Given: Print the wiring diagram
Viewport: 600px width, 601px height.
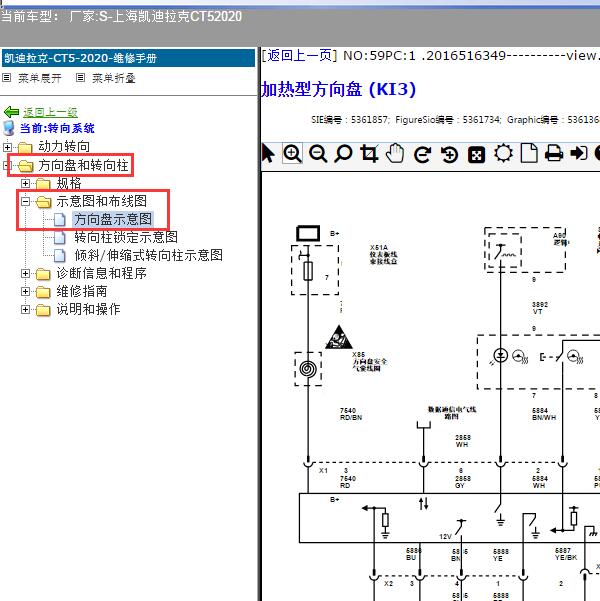Looking at the screenshot, I should point(554,153).
